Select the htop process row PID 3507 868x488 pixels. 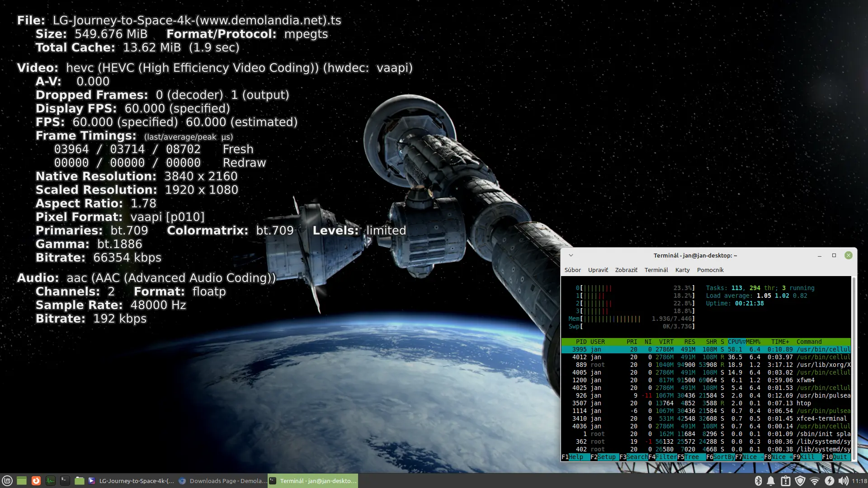(x=706, y=403)
